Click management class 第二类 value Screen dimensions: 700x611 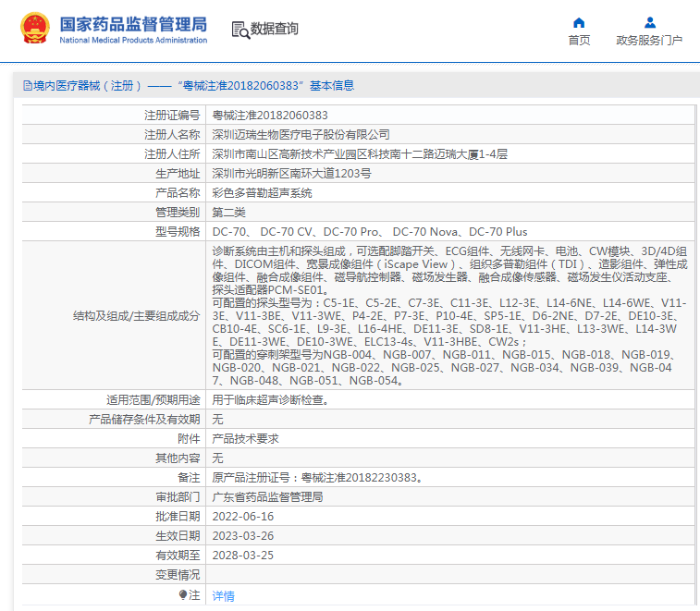(228, 212)
